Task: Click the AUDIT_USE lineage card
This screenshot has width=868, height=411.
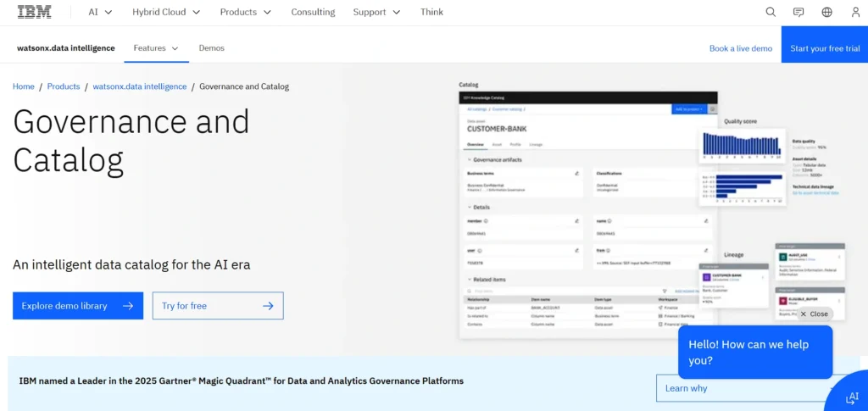Action: click(x=810, y=262)
